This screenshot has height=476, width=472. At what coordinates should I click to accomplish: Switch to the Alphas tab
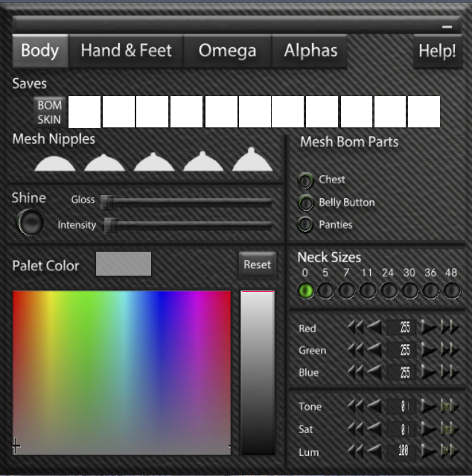pyautogui.click(x=310, y=51)
